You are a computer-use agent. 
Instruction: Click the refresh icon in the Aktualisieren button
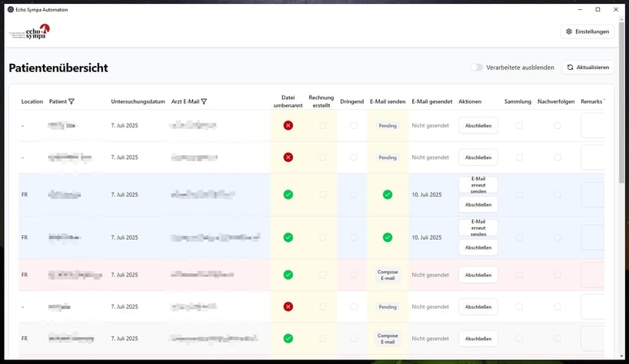click(570, 68)
